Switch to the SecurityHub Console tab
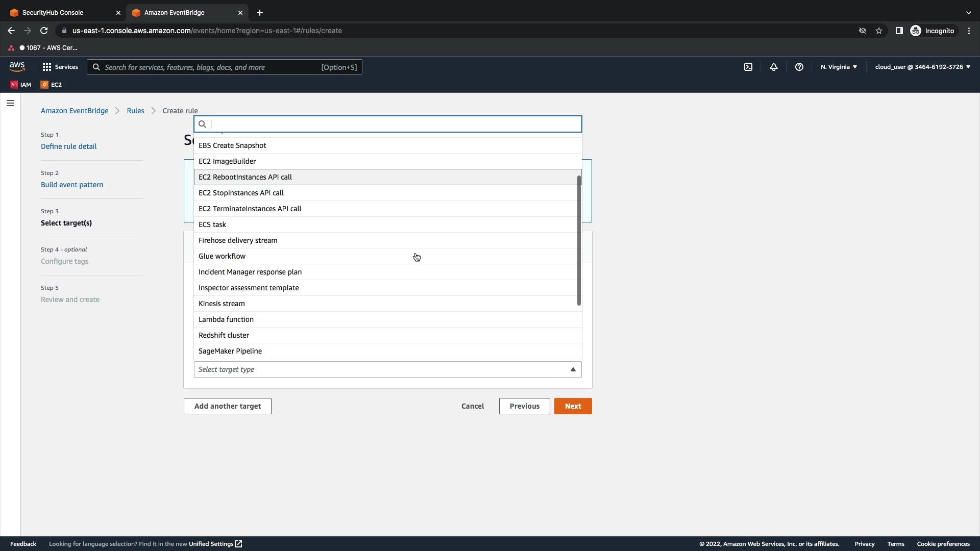The image size is (980, 551). 61,12
